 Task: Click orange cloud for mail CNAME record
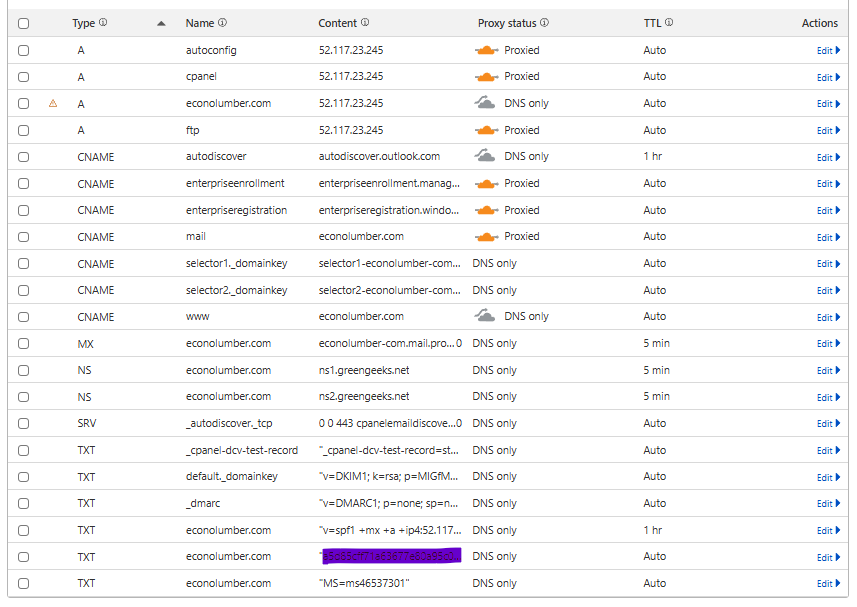[x=486, y=237]
